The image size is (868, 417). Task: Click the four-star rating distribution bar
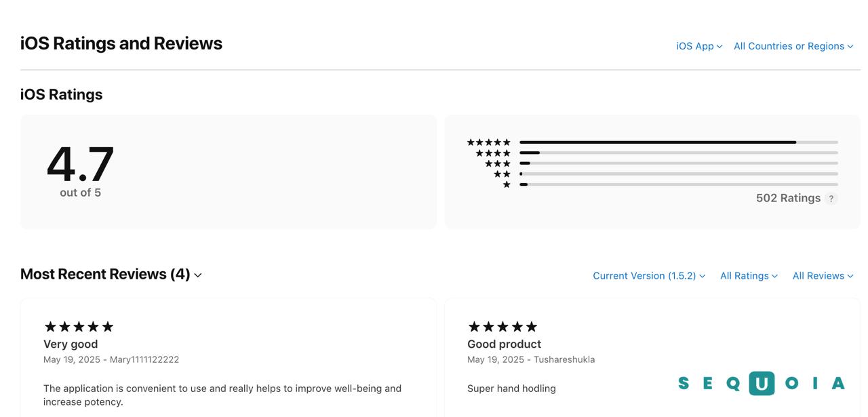[x=678, y=153]
